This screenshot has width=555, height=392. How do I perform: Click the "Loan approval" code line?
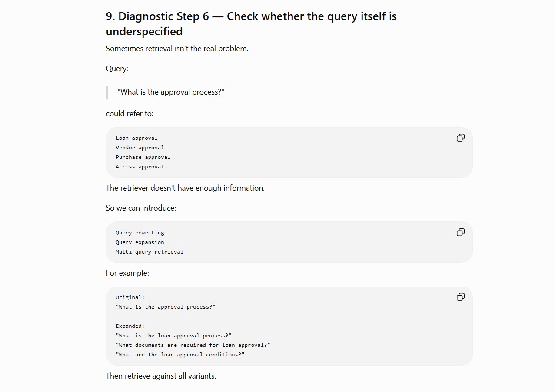136,138
